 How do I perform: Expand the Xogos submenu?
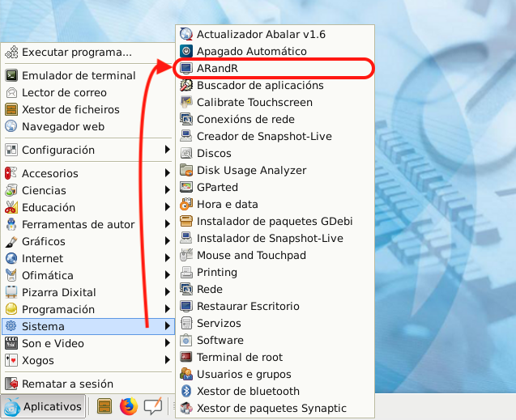tap(167, 360)
